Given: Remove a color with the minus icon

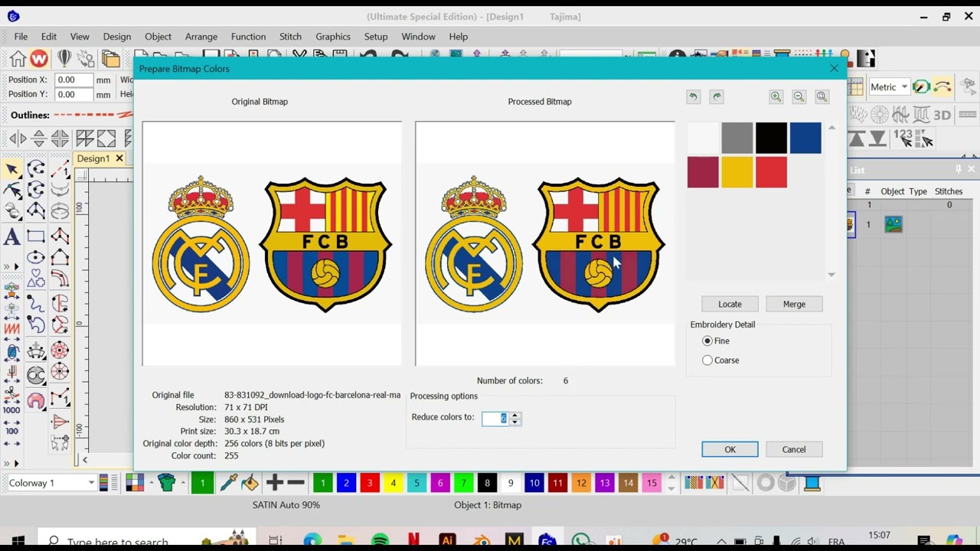Looking at the screenshot, I should (x=296, y=483).
